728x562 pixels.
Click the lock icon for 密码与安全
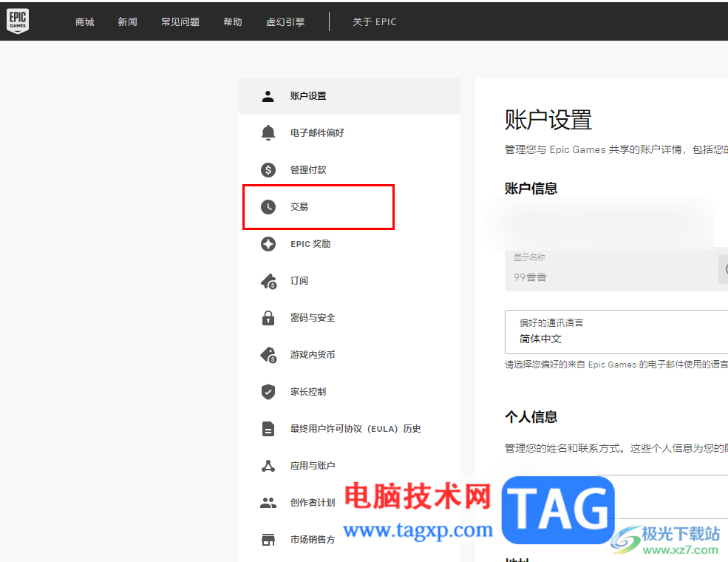click(x=268, y=318)
